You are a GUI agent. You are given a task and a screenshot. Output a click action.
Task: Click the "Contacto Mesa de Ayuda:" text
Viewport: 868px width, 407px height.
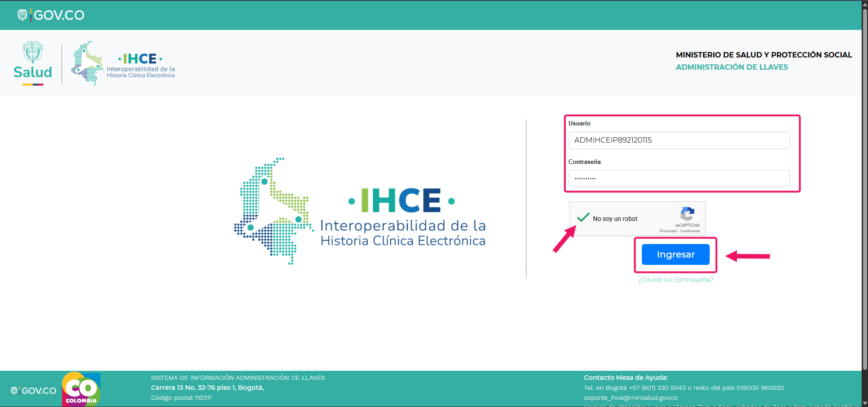[x=626, y=378]
